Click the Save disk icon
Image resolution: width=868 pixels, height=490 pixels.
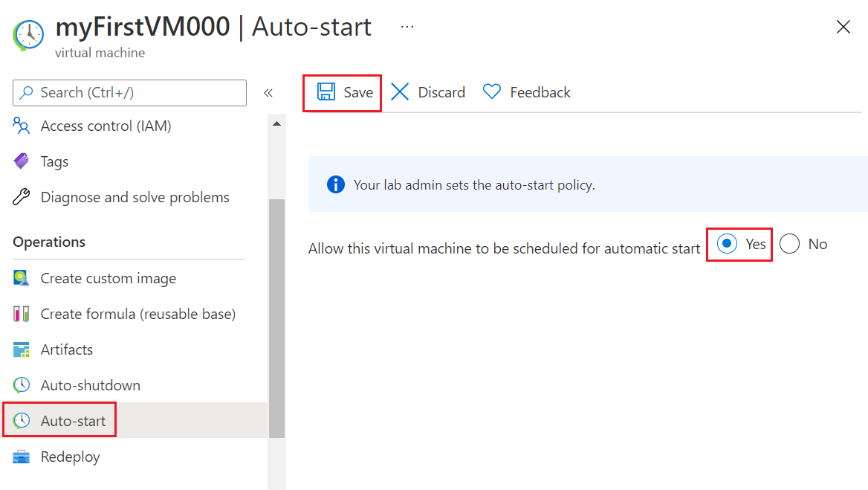pyautogui.click(x=326, y=92)
